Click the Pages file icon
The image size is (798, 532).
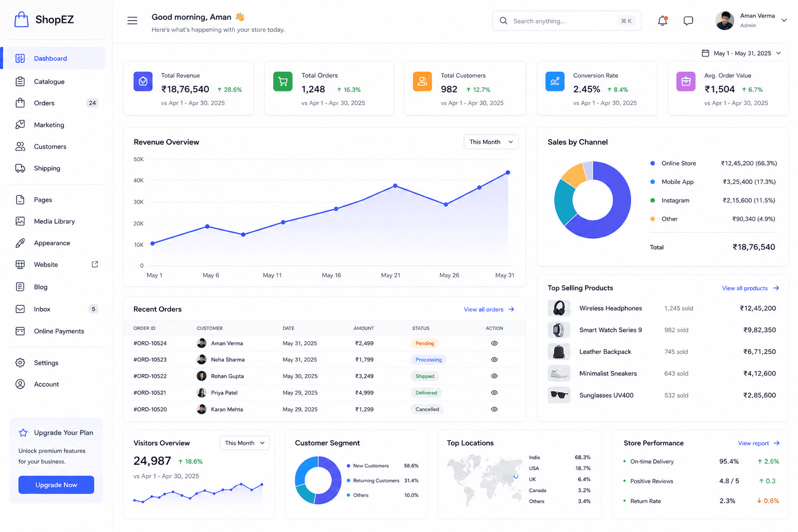(x=20, y=199)
